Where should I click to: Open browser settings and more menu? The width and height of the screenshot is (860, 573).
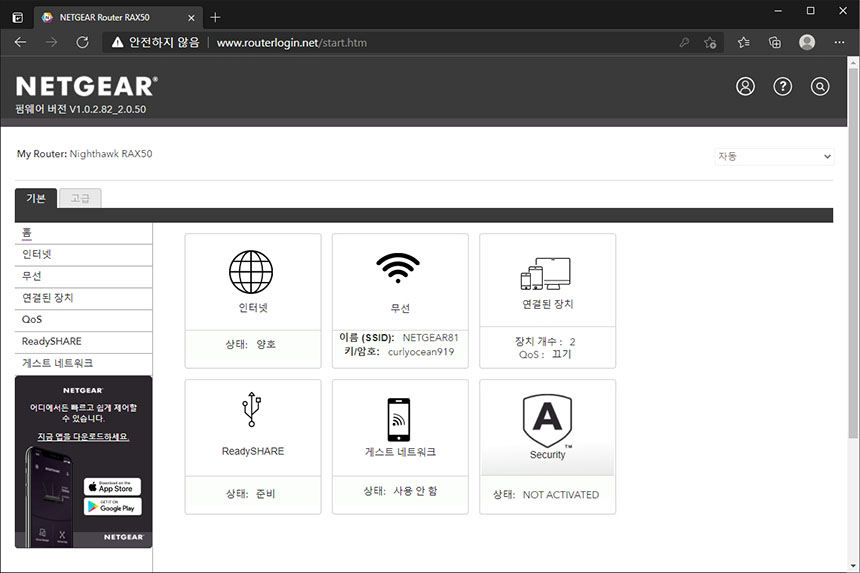[x=839, y=42]
